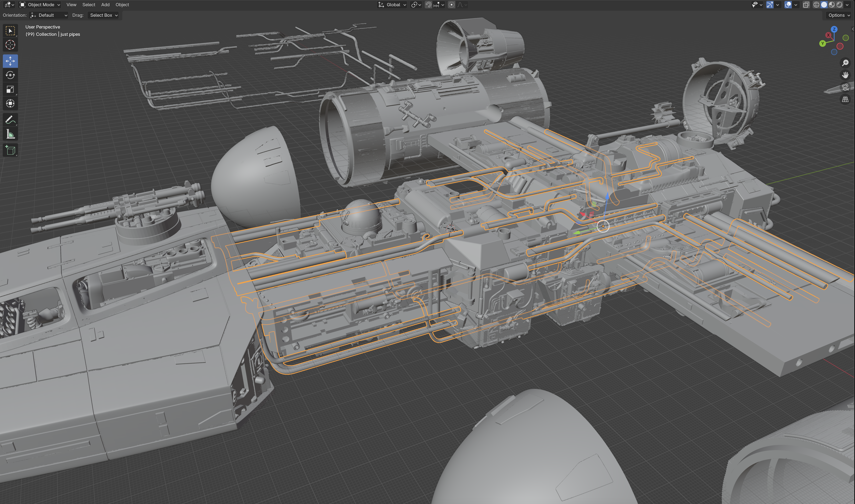Select the Scale tool
Image resolution: width=855 pixels, height=504 pixels.
point(10,89)
